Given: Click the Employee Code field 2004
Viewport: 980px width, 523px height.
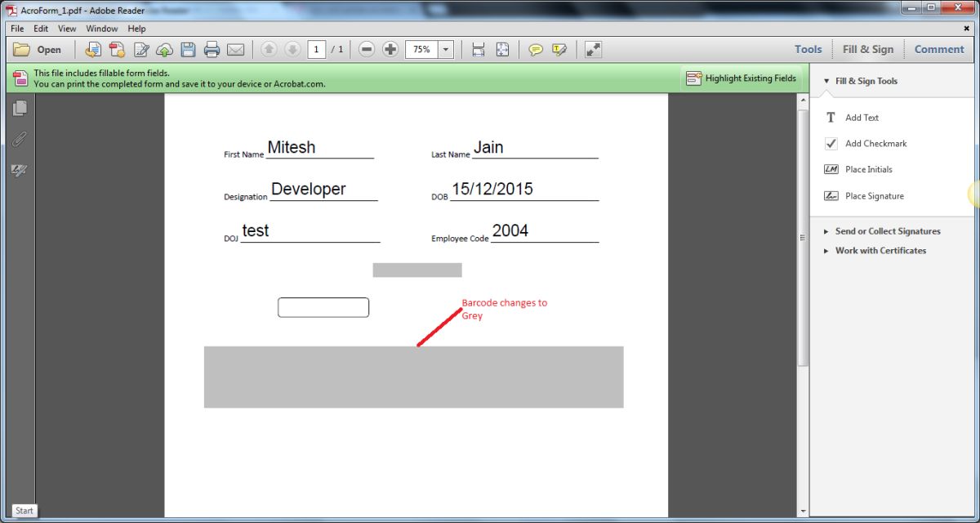Looking at the screenshot, I should tap(545, 231).
